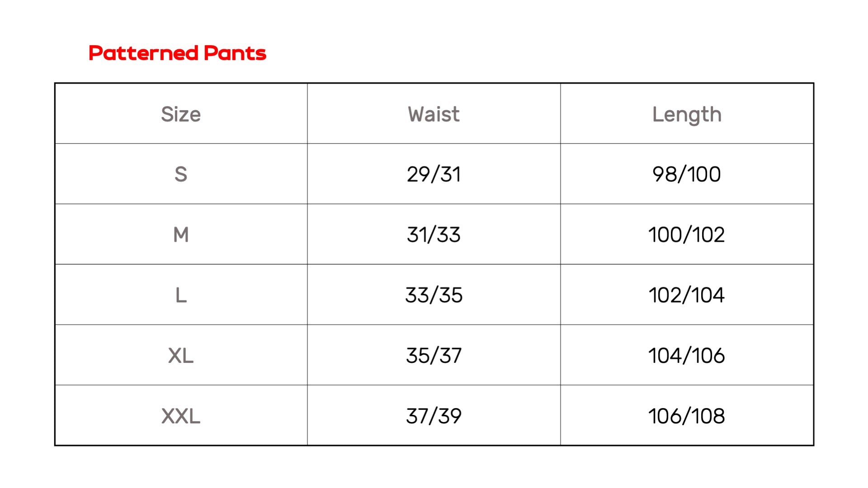This screenshot has height=488, width=868.
Task: Pick the 100/102 length cell
Action: tap(686, 235)
